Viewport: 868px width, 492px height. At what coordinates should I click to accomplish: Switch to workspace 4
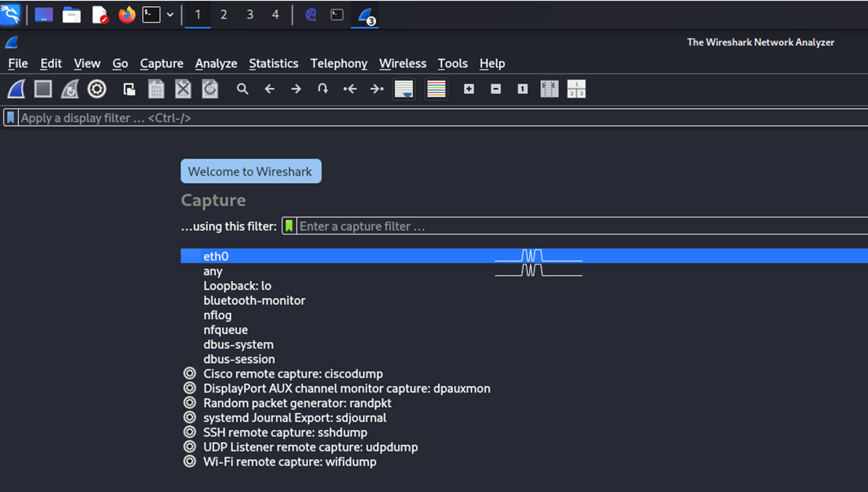click(275, 15)
